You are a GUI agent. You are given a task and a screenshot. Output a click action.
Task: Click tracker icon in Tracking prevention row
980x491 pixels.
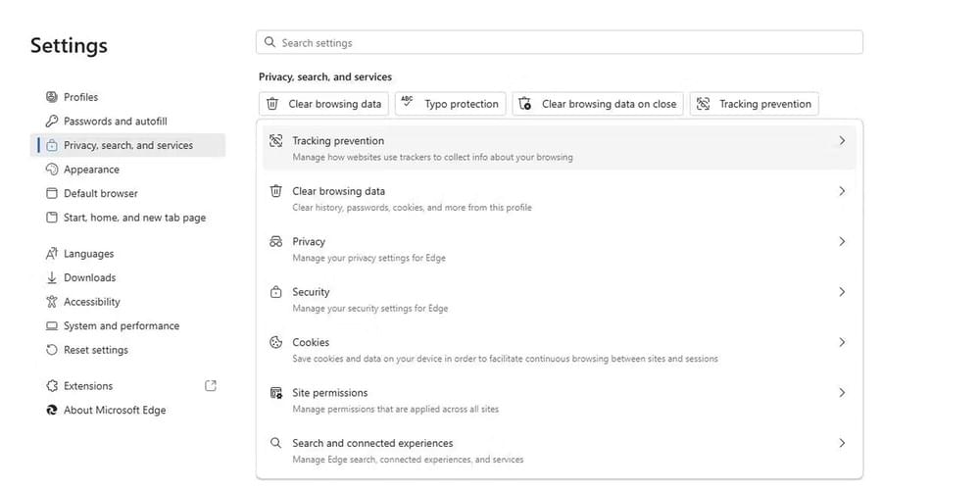(275, 140)
